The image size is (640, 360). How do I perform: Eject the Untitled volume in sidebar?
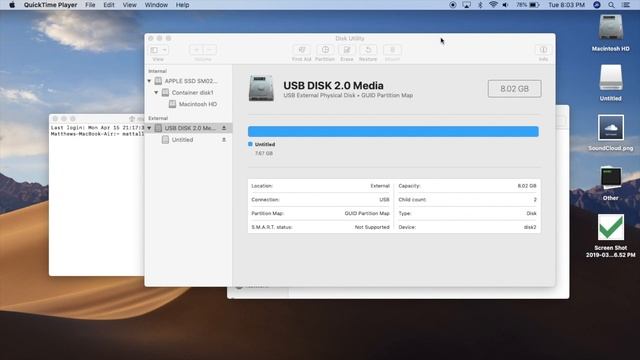pyautogui.click(x=224, y=140)
